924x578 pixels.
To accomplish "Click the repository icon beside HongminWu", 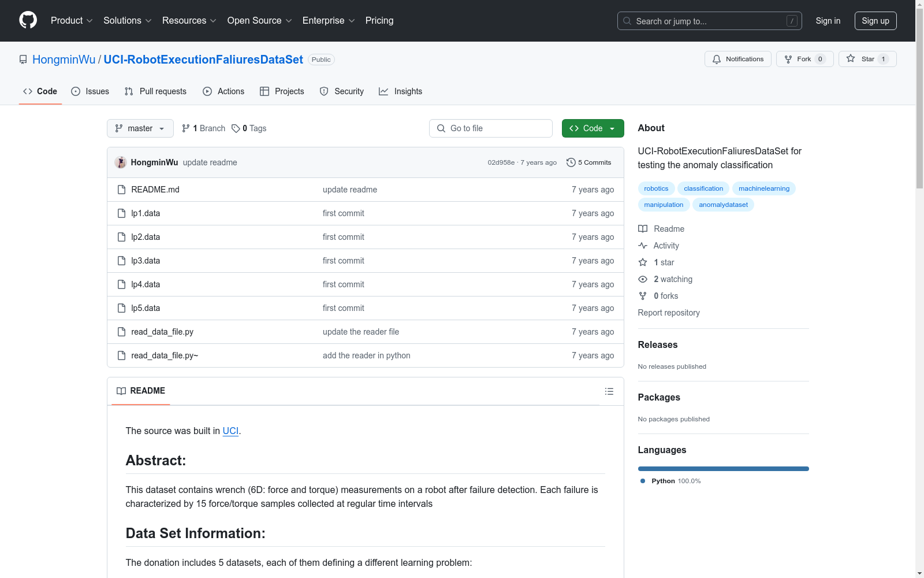I will (23, 60).
